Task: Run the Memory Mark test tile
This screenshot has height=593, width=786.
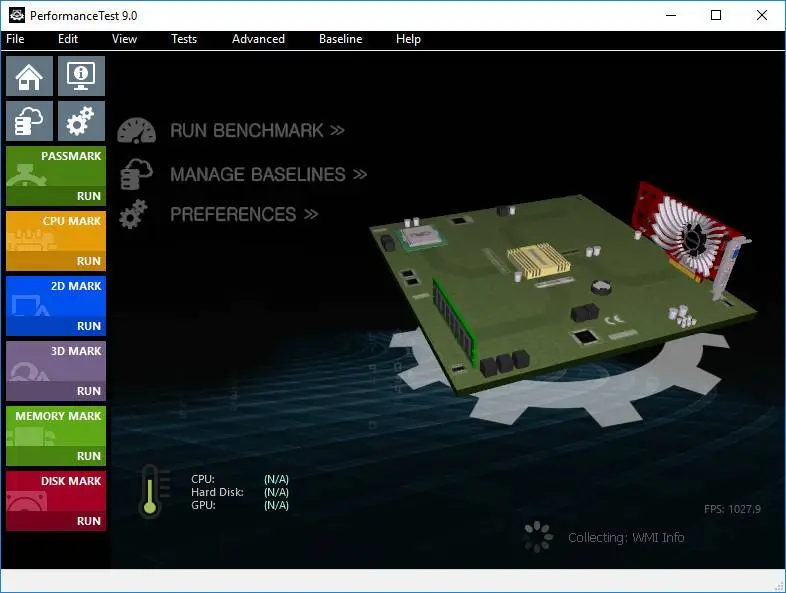Action: 56,436
